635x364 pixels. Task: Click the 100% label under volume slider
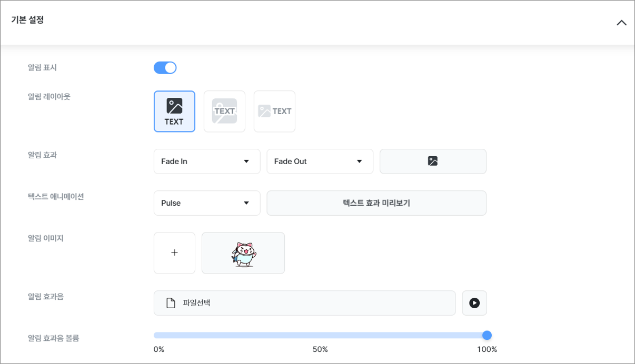pos(487,349)
